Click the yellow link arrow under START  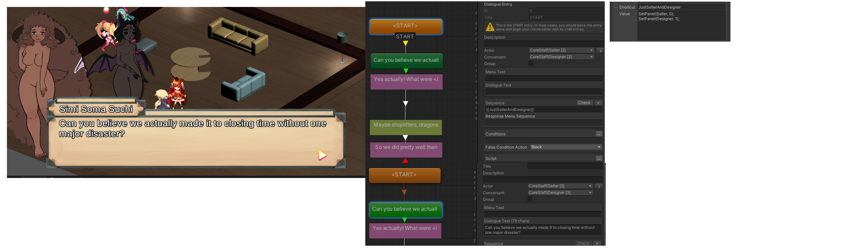point(405,43)
